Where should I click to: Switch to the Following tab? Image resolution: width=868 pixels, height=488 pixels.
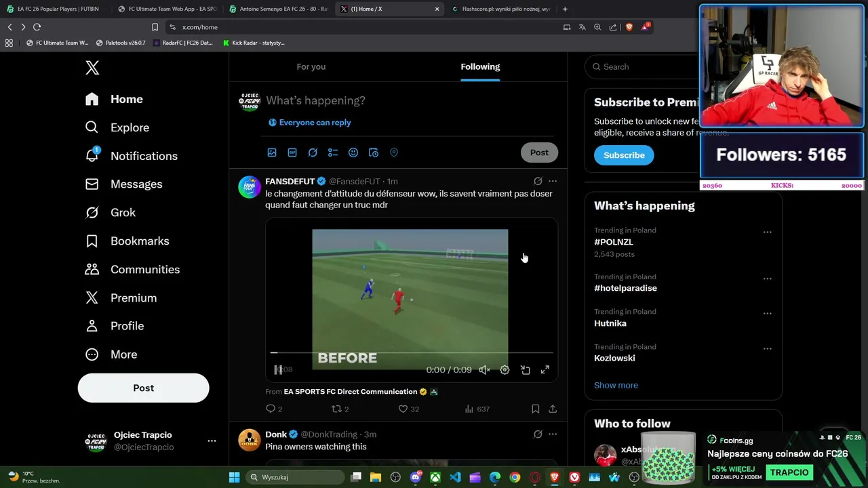(480, 66)
